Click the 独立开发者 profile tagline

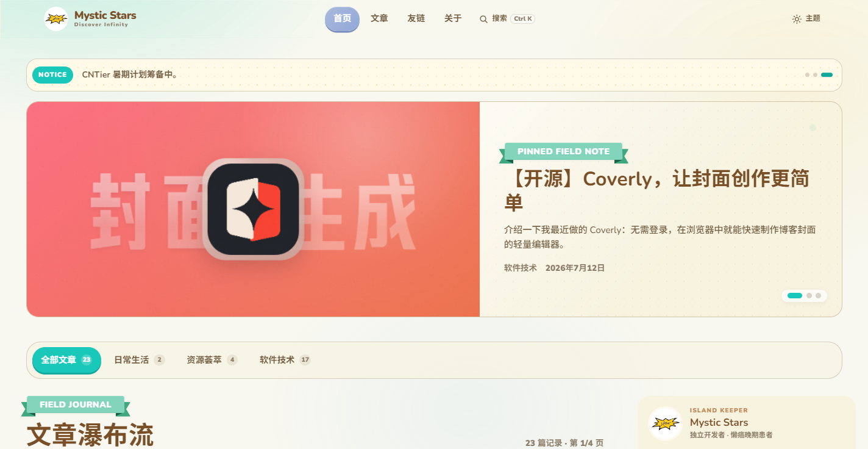(x=731, y=435)
